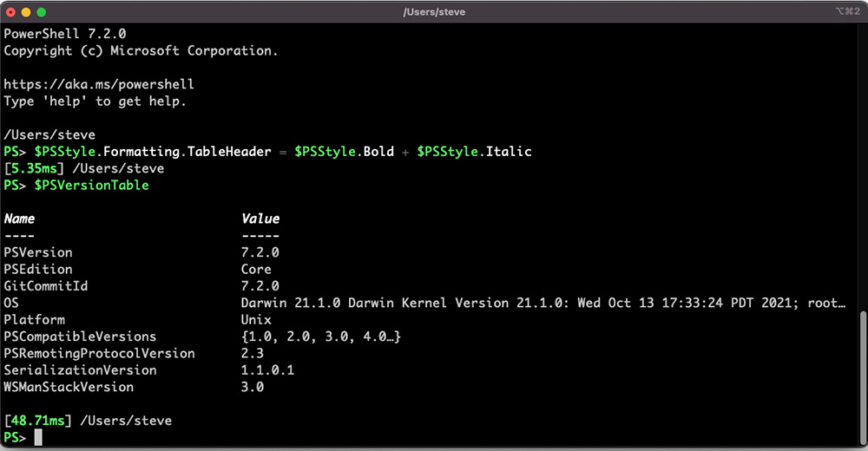The image size is (868, 451).
Task: Click the Value table header
Action: [260, 219]
